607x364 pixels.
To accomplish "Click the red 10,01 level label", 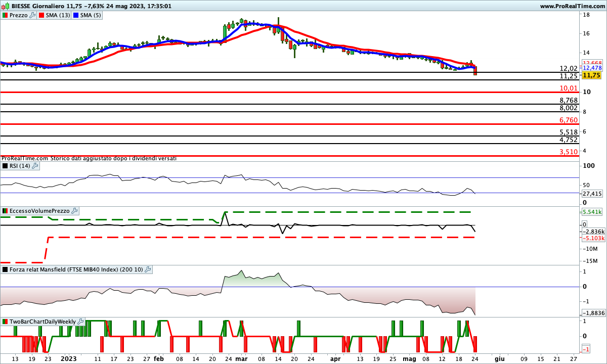I will (x=568, y=88).
